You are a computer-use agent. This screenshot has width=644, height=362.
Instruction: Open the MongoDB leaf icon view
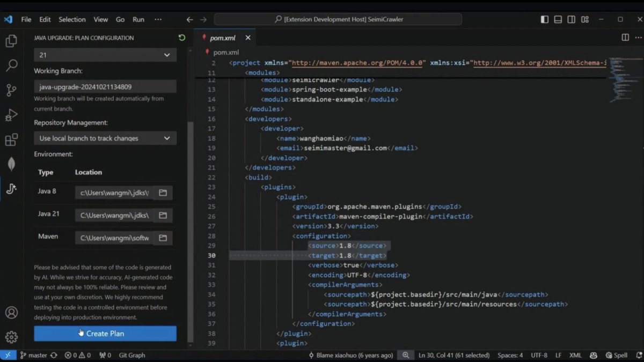point(11,164)
